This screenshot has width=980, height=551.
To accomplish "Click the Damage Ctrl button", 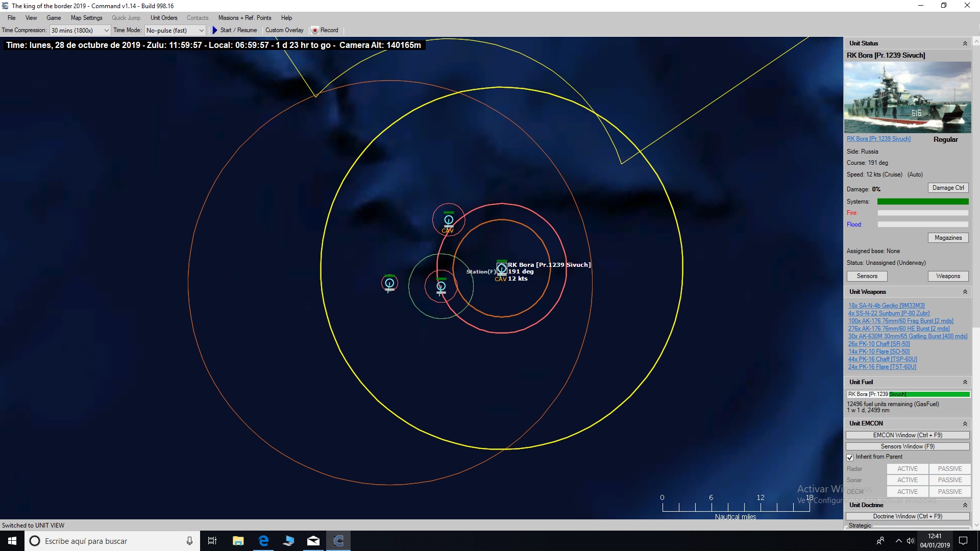I will 948,188.
